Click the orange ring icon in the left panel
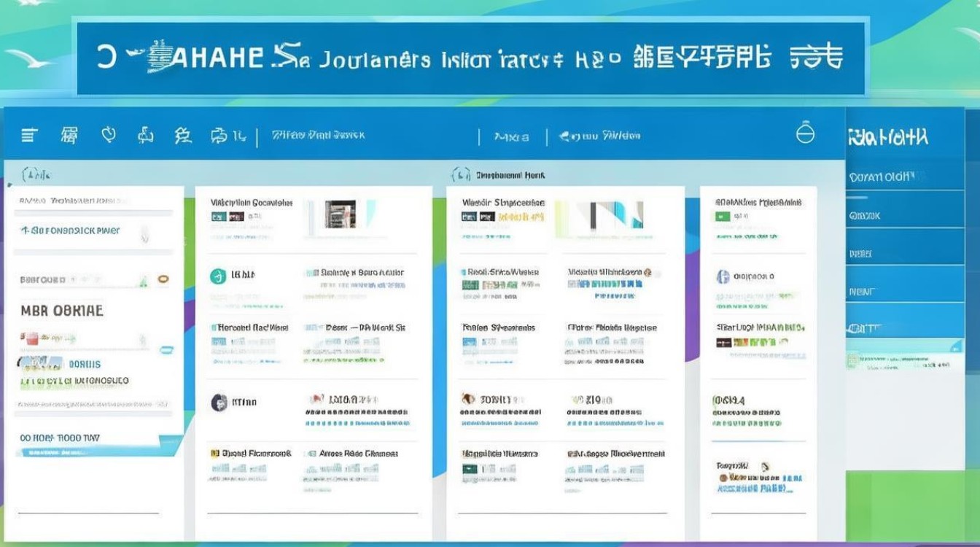 [163, 279]
